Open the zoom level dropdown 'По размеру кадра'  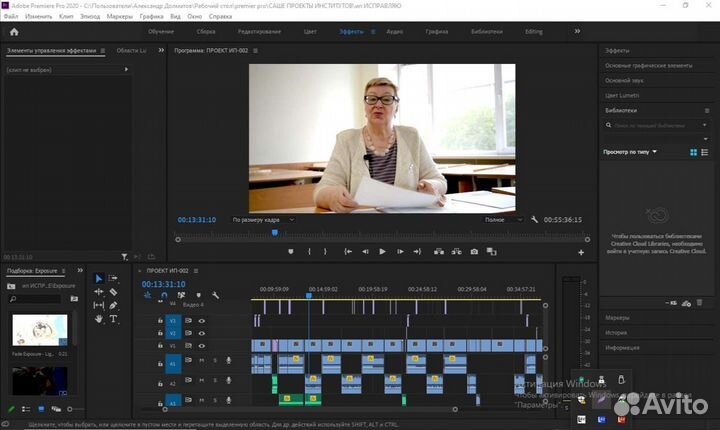pos(263,219)
